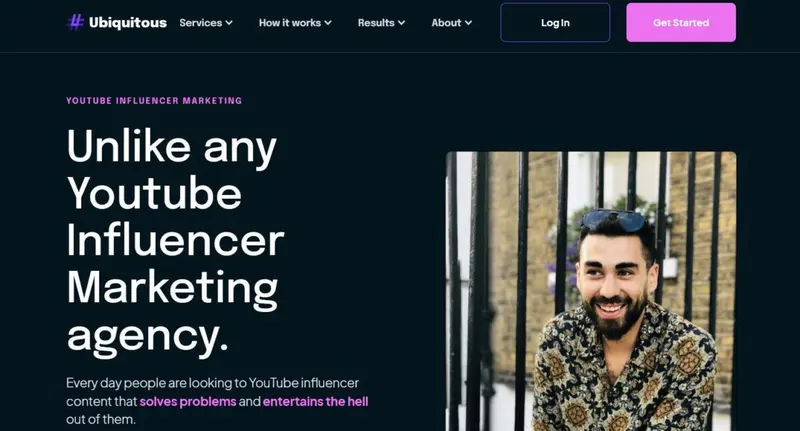Screen dimensions: 800x431
Task: Click the Log In button
Action: (x=555, y=22)
